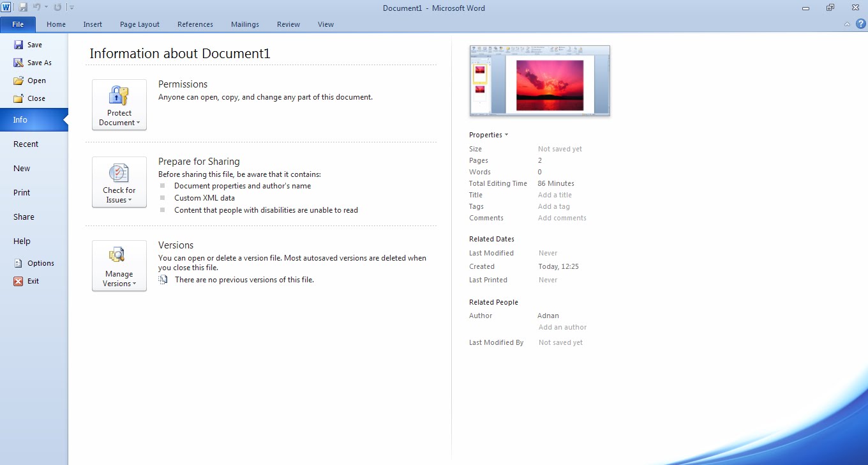Select Print in the backstage menu

[x=34, y=193]
